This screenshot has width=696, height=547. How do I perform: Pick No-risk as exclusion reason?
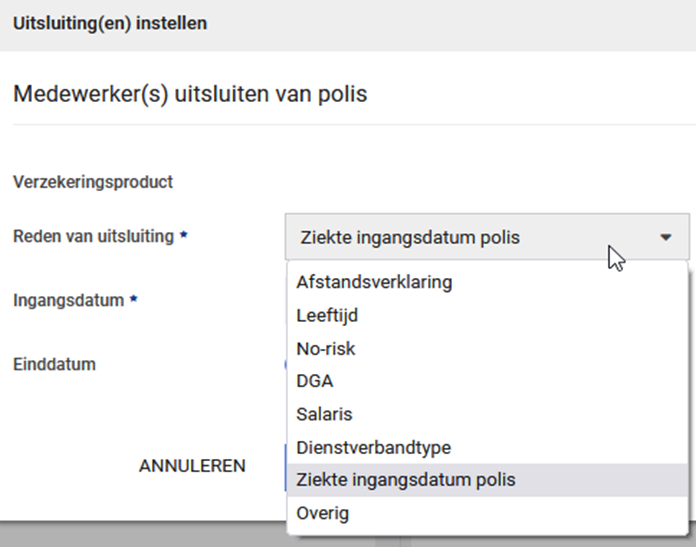325,348
